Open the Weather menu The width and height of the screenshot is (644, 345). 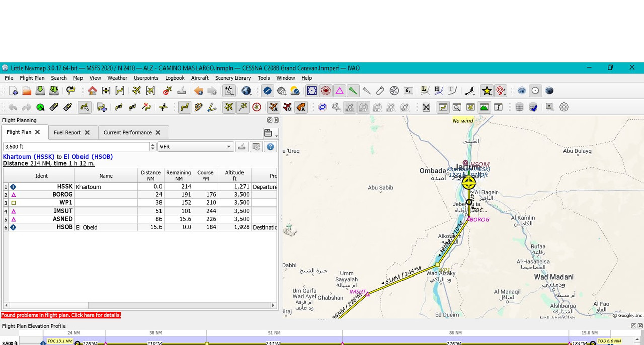click(117, 78)
